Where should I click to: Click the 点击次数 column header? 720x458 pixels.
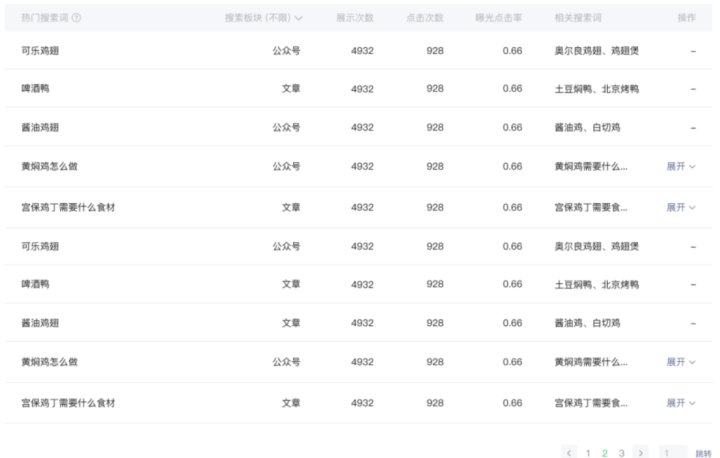pyautogui.click(x=425, y=18)
